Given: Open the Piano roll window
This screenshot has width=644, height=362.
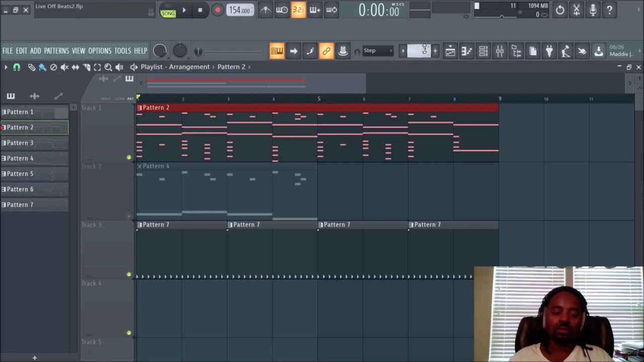Looking at the screenshot, I should pos(465,51).
